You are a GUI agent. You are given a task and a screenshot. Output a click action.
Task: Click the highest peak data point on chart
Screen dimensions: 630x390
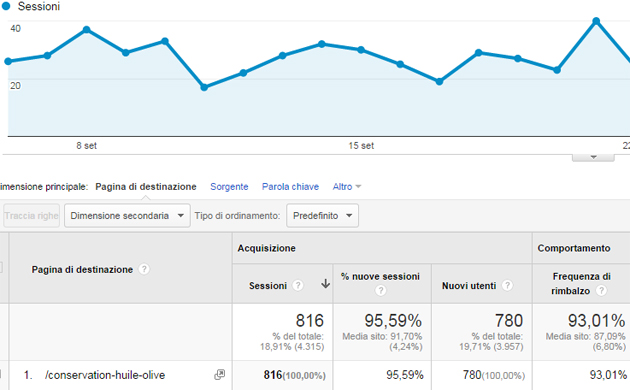click(x=596, y=21)
